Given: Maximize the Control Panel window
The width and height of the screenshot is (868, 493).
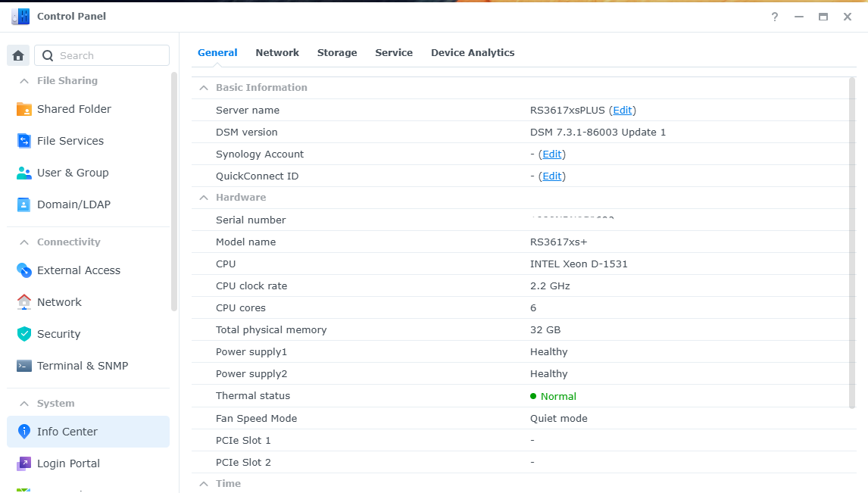Looking at the screenshot, I should point(823,17).
